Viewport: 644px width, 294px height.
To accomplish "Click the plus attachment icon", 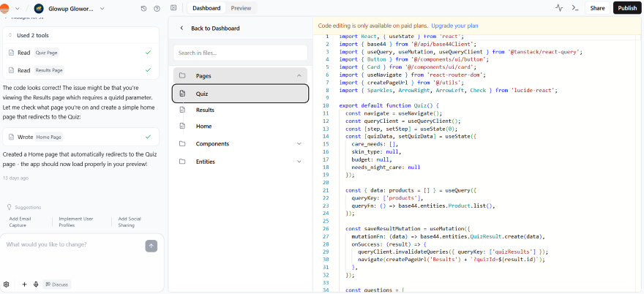I will coord(24,284).
